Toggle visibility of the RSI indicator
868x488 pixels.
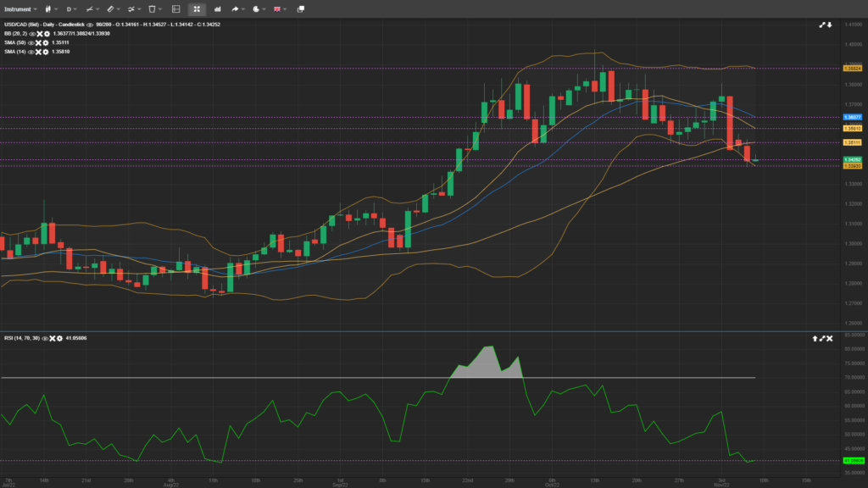click(44, 338)
